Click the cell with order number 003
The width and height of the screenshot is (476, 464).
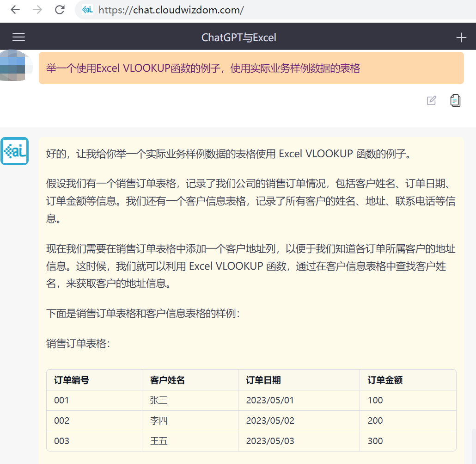94,441
